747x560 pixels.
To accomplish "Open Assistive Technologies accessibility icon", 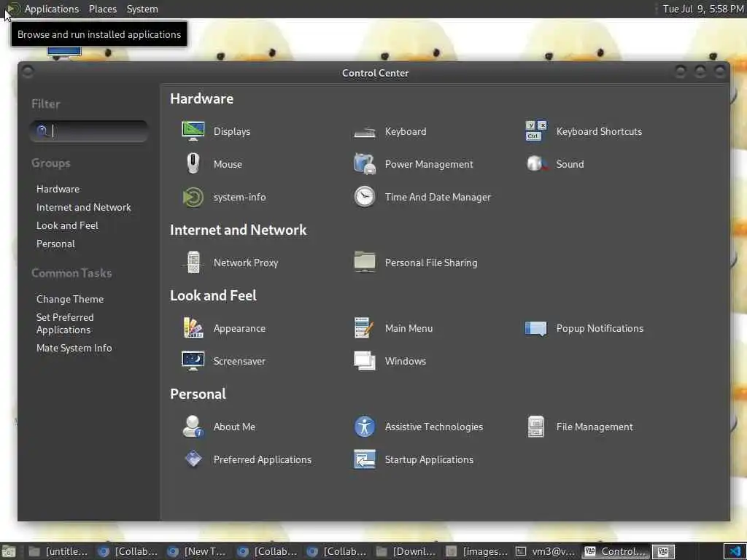I will point(365,427).
